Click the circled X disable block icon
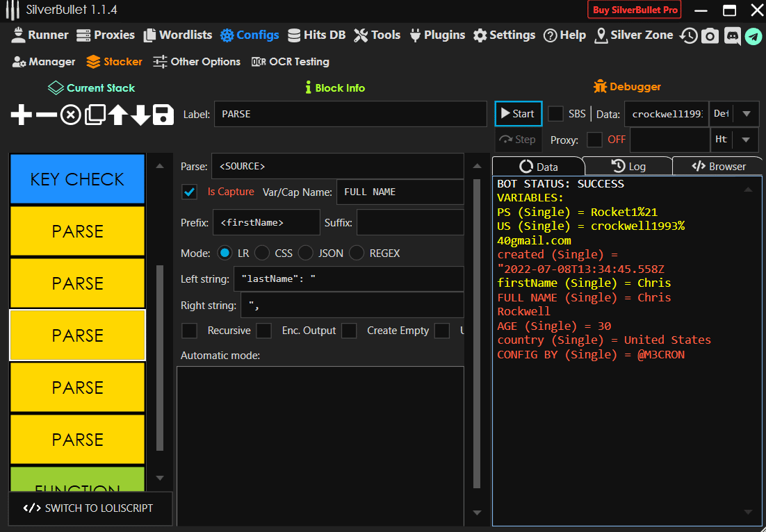 pyautogui.click(x=70, y=115)
